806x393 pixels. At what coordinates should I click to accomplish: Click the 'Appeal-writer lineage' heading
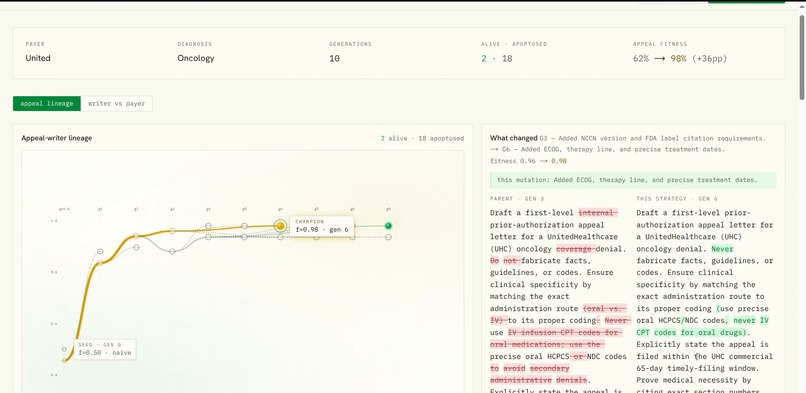pos(57,138)
